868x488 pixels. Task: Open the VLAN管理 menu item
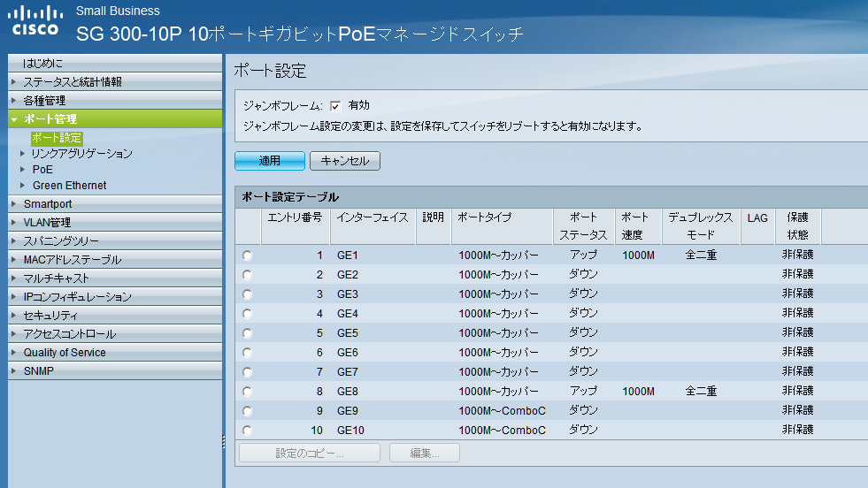[x=115, y=223]
